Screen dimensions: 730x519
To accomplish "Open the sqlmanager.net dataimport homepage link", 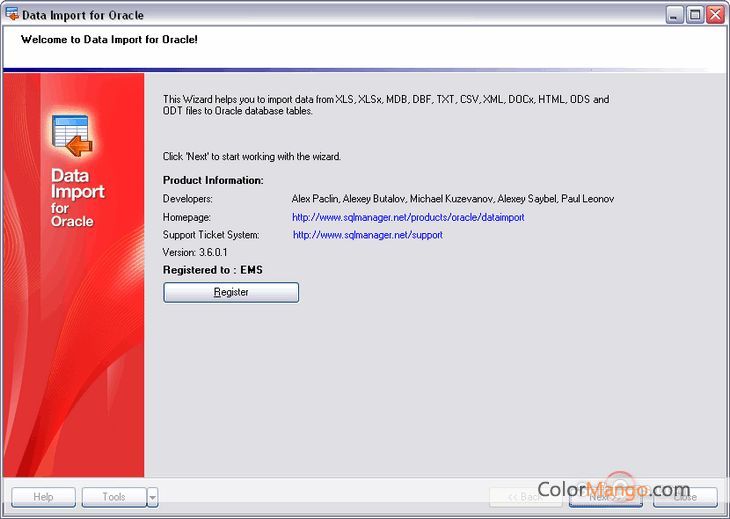I will (x=408, y=217).
